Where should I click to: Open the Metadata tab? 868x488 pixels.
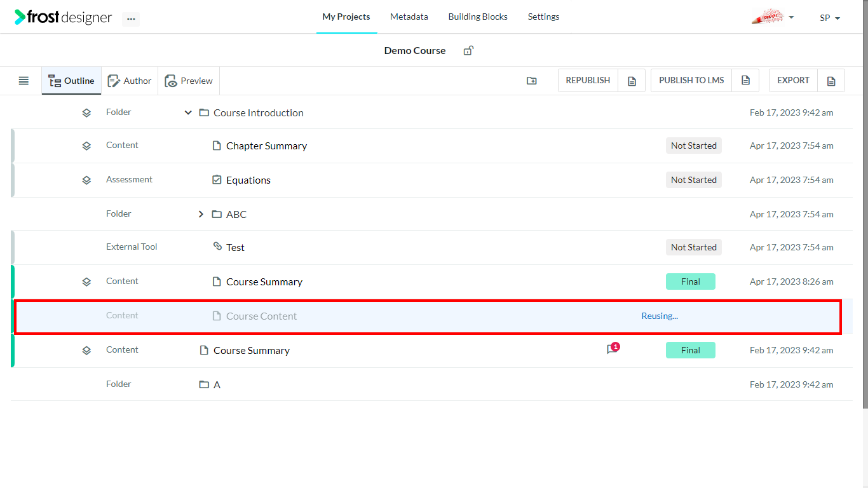pos(409,17)
